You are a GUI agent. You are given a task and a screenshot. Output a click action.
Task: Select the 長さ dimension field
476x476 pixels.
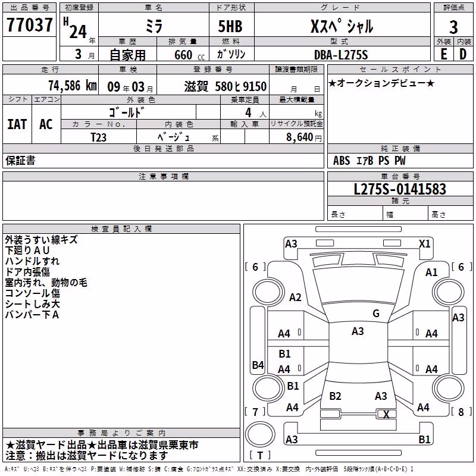[x=355, y=214]
